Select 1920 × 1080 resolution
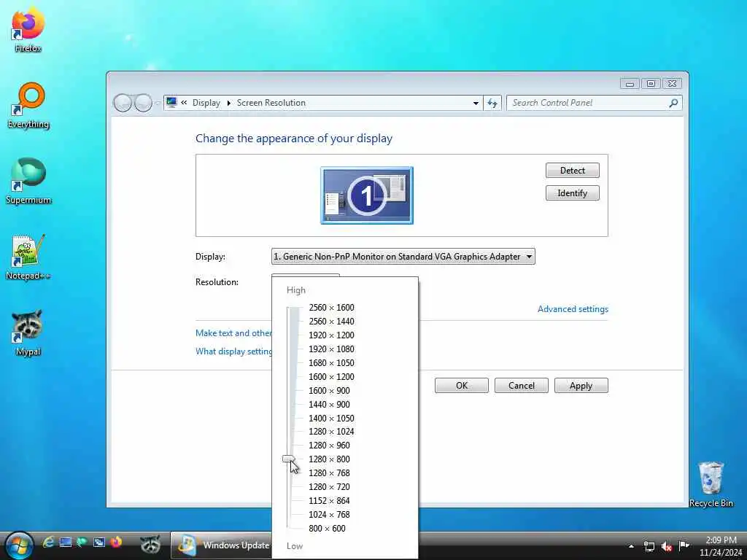The height and width of the screenshot is (560, 747). click(331, 349)
